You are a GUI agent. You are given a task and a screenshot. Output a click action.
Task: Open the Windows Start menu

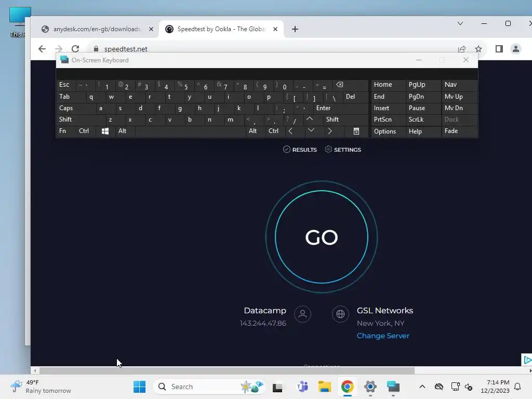(139, 387)
